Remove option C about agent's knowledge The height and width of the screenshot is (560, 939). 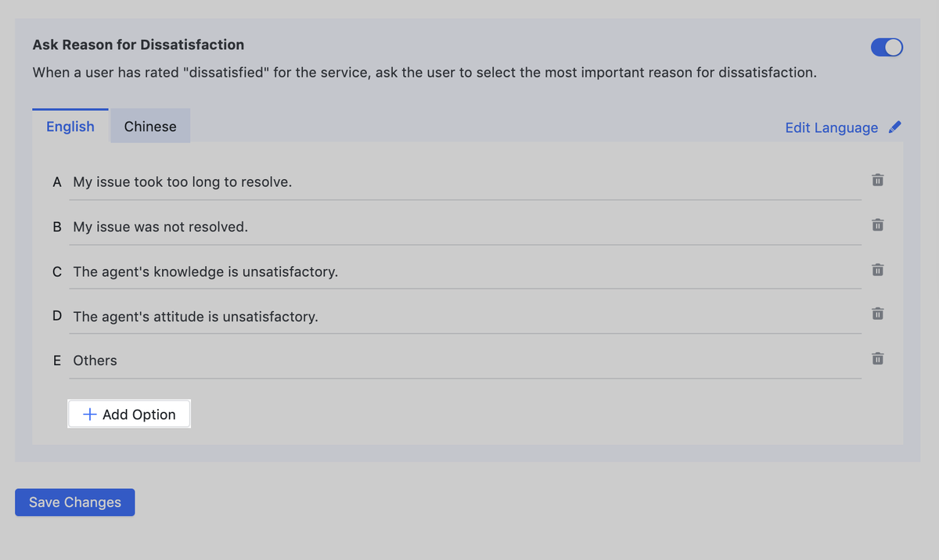click(877, 271)
